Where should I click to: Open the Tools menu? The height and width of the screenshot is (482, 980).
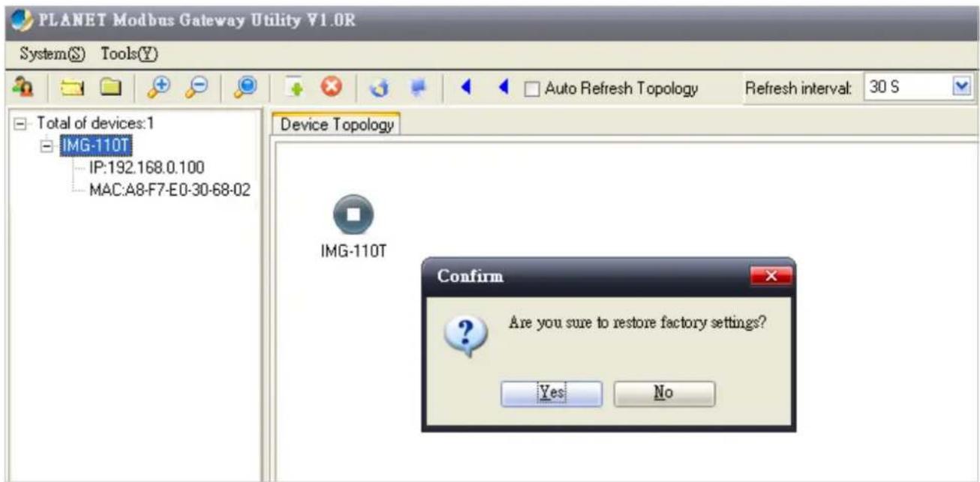(128, 54)
